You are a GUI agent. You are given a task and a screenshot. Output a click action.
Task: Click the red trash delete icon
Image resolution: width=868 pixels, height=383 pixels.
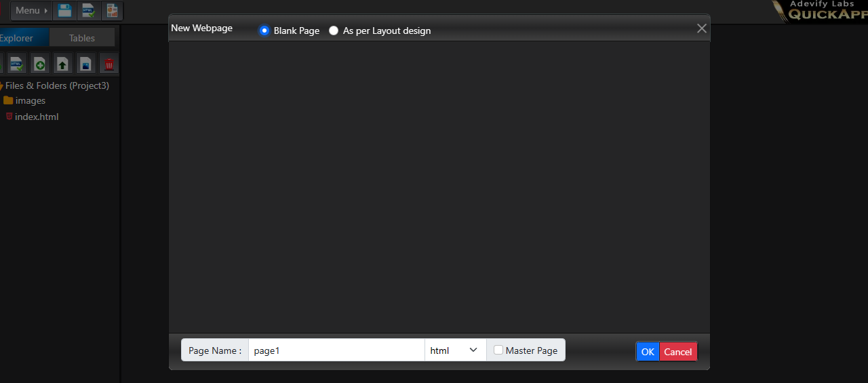click(108, 64)
